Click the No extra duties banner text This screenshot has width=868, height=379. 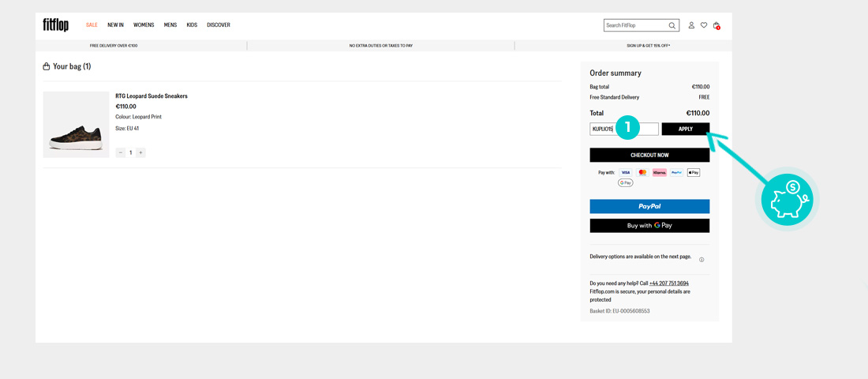[381, 46]
